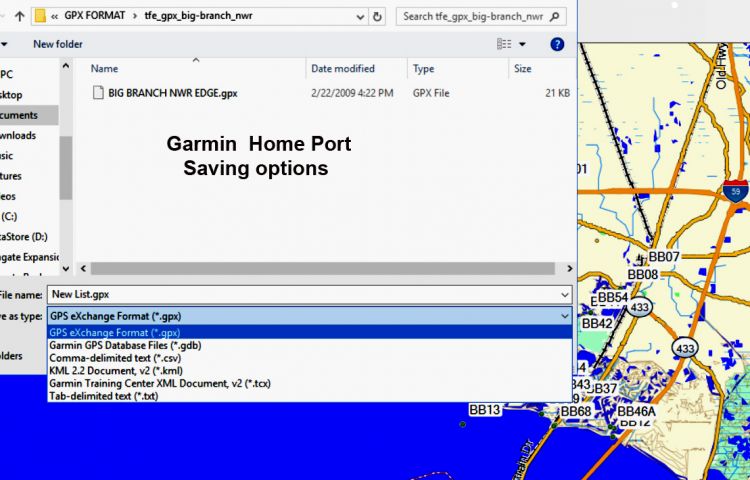The image size is (750, 480).
Task: Click the File name input field
Action: pyautogui.click(x=300, y=295)
